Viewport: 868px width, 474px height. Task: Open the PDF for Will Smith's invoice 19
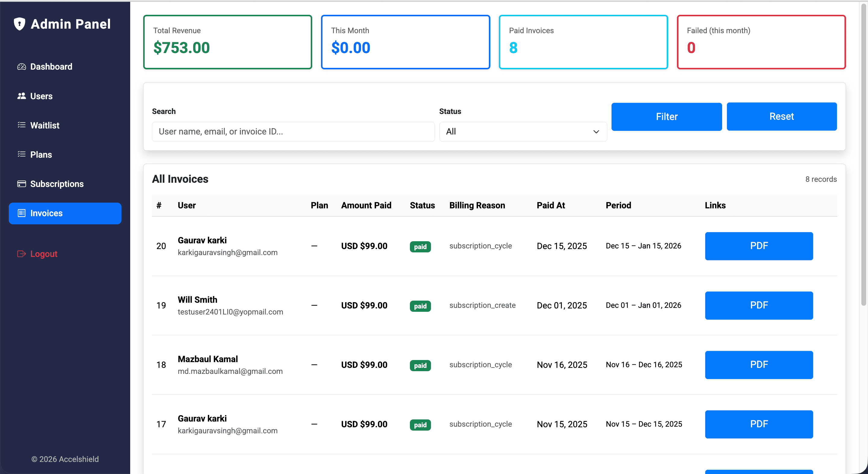click(759, 305)
